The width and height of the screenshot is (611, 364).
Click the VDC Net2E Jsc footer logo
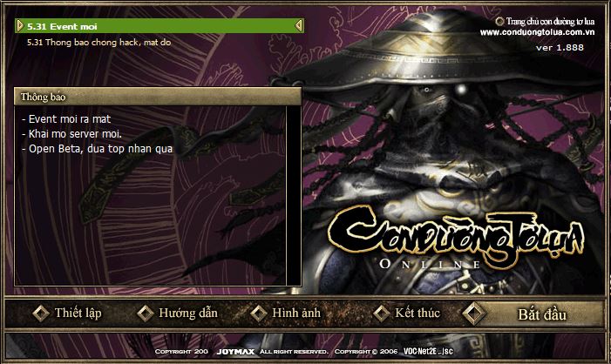click(428, 351)
